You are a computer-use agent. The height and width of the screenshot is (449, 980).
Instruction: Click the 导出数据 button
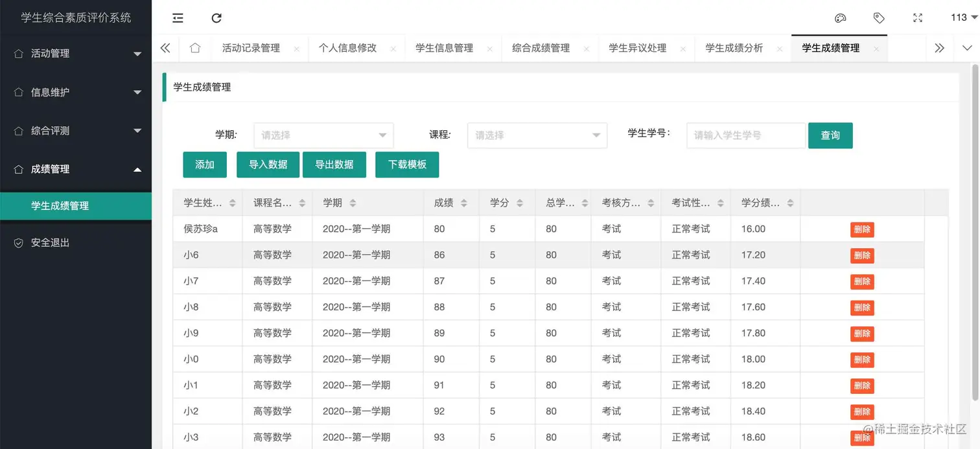pyautogui.click(x=334, y=165)
